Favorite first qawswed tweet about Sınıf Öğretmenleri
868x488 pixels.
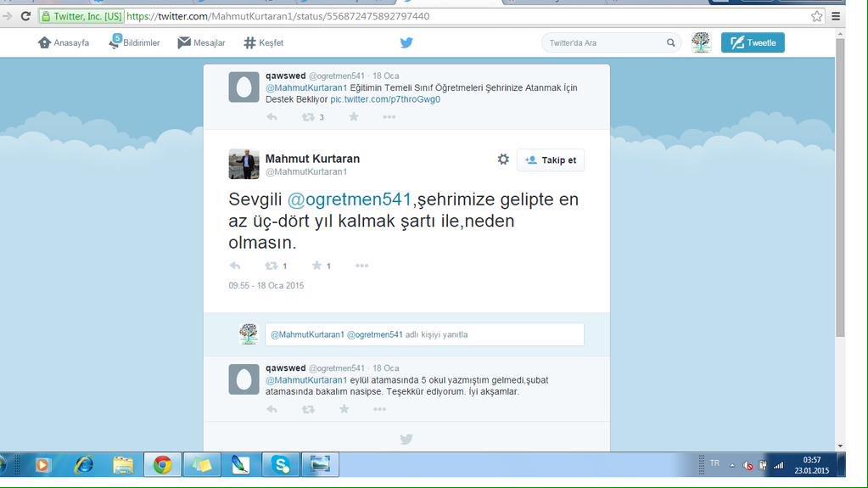tap(354, 116)
